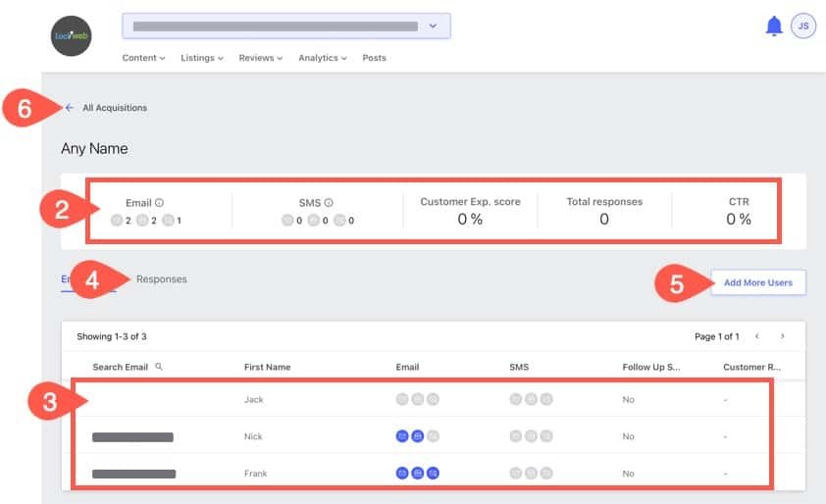Click Nick's grey third email status icon
The width and height of the screenshot is (826, 504).
click(433, 436)
